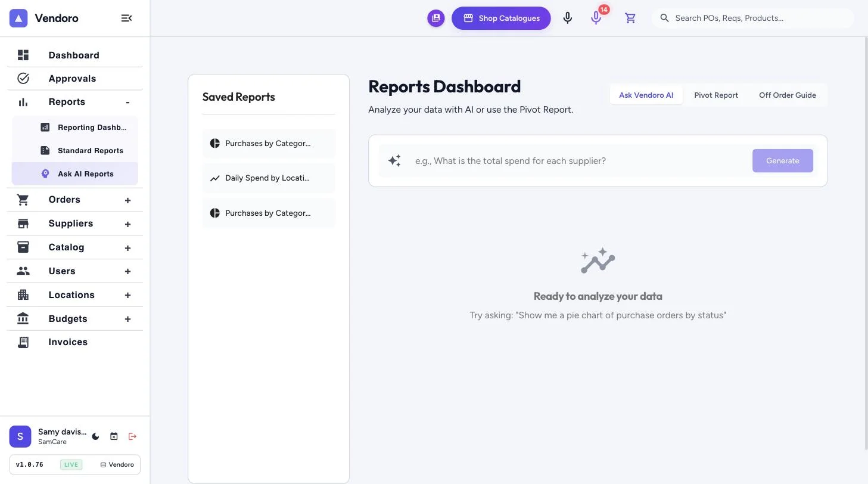Viewport: 868px width, 484px height.
Task: Switch to the Pivot Report tab
Action: coord(716,95)
